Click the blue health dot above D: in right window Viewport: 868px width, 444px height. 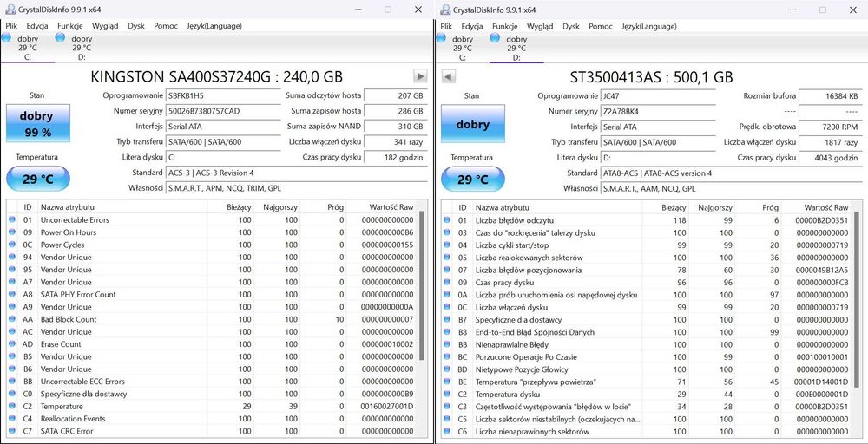(x=495, y=37)
